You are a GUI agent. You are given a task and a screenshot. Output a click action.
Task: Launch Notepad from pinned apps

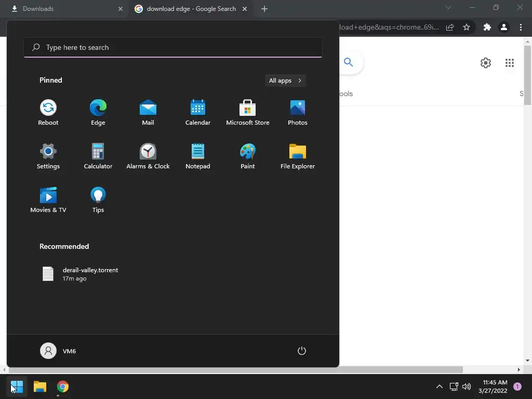coord(198,157)
